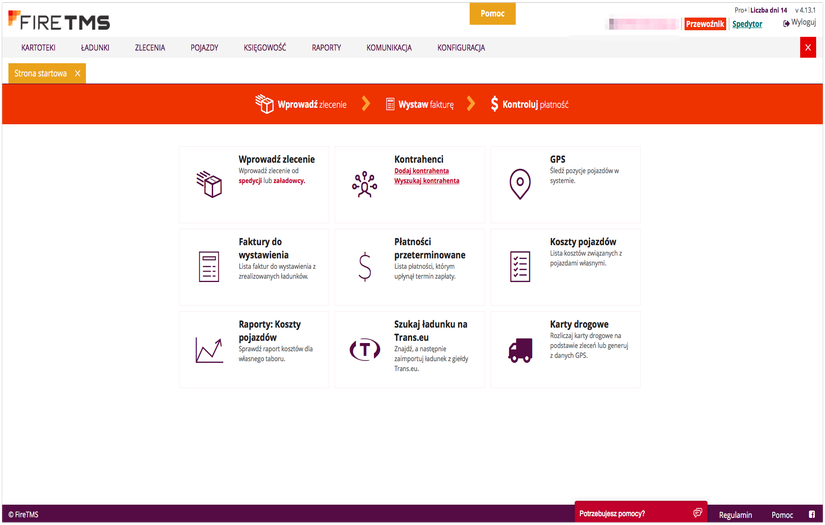Open the KARTOTEKI menu

pos(38,47)
